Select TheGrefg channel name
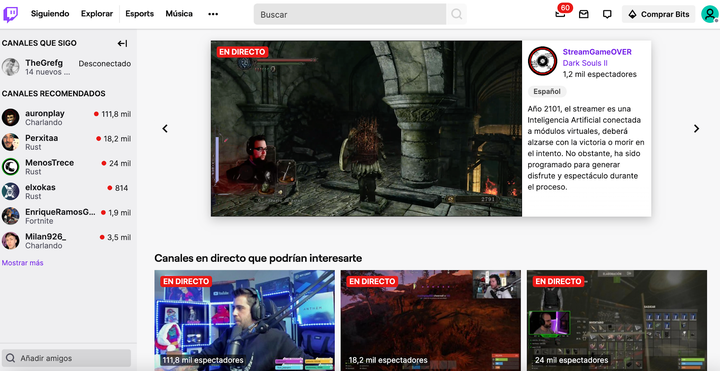Screen dimensions: 720x371 click(x=44, y=63)
